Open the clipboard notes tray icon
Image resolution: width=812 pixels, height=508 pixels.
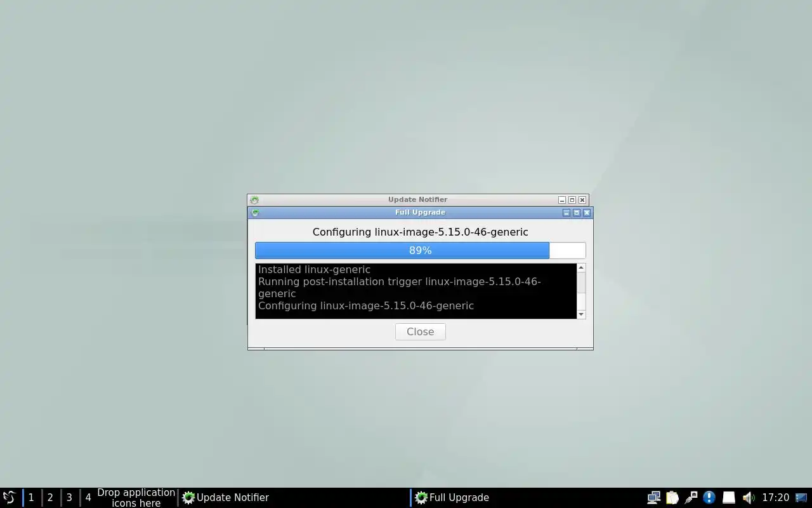672,497
